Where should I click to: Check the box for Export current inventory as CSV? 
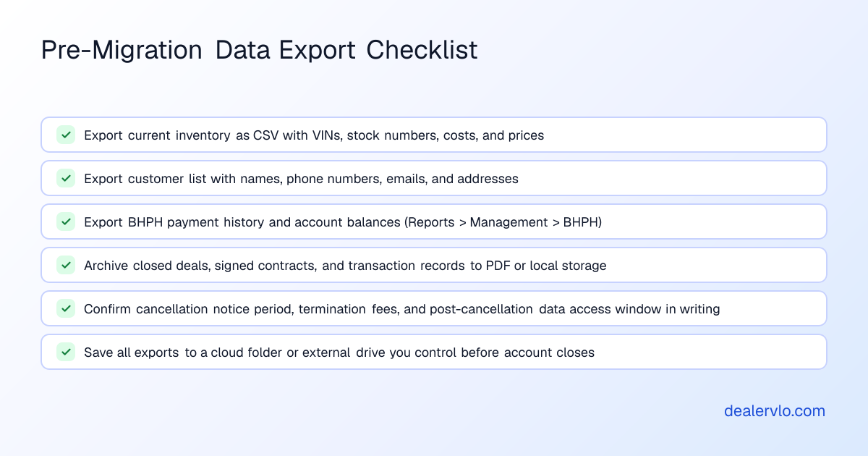pos(66,135)
